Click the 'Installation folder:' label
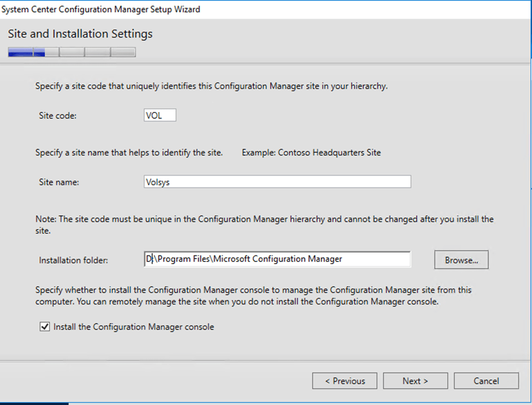Screen dimensions: 532x405 [x=74, y=260]
